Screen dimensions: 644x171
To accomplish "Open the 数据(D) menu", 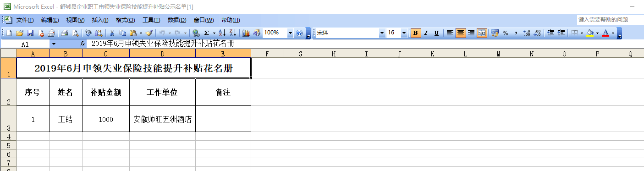I will [176, 20].
